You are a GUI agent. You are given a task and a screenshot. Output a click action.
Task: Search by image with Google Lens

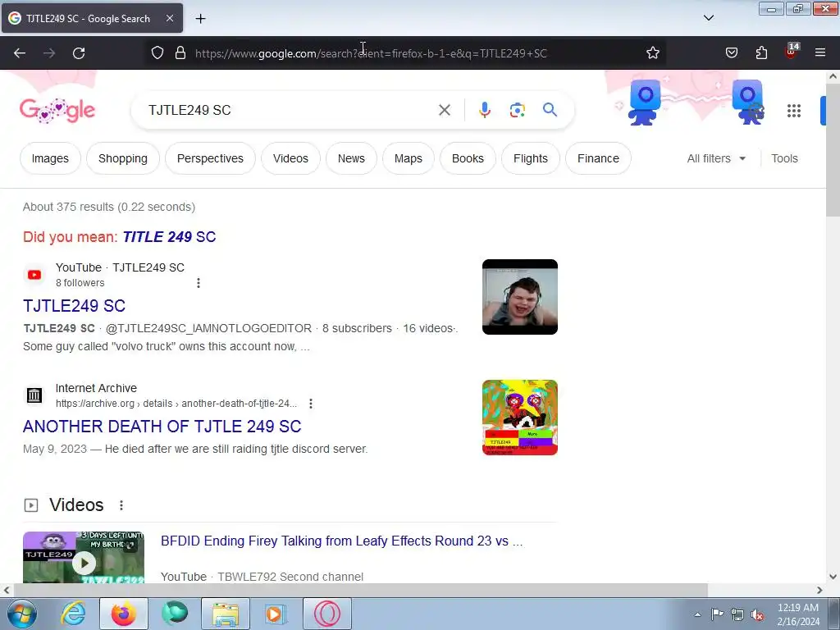tap(517, 111)
